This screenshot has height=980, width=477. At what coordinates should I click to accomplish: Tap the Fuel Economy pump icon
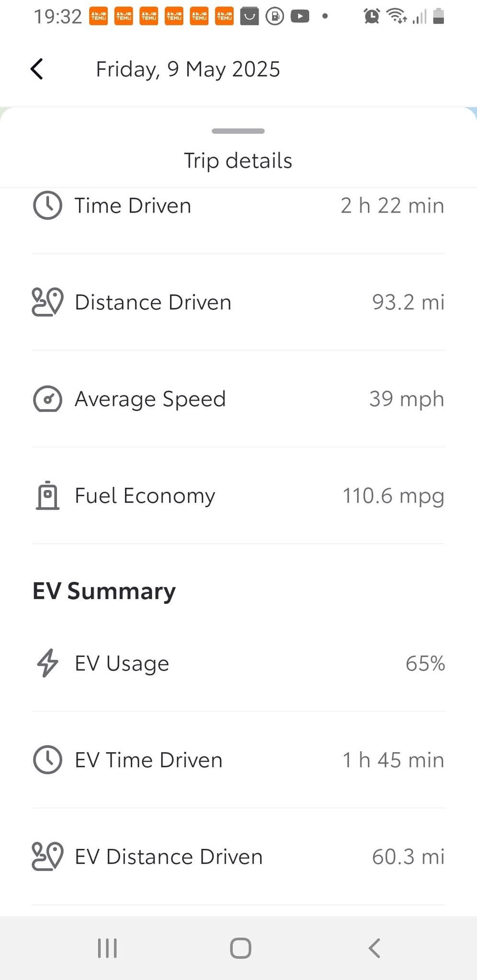coord(47,495)
